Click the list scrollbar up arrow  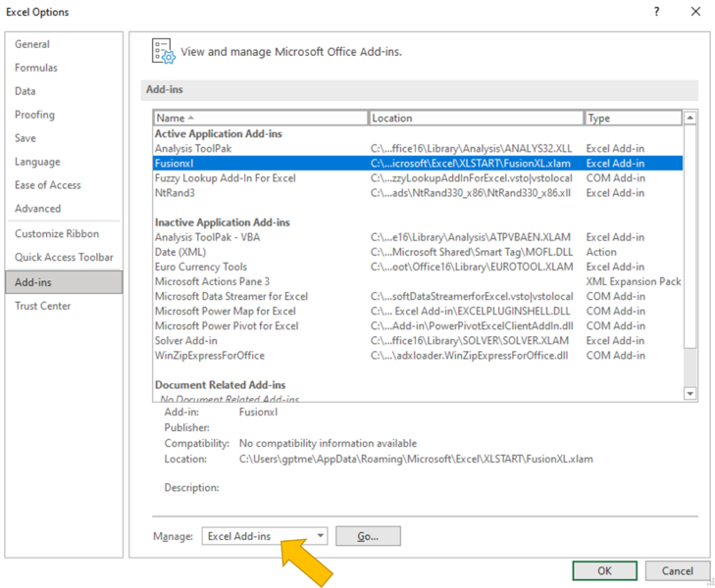click(x=689, y=118)
